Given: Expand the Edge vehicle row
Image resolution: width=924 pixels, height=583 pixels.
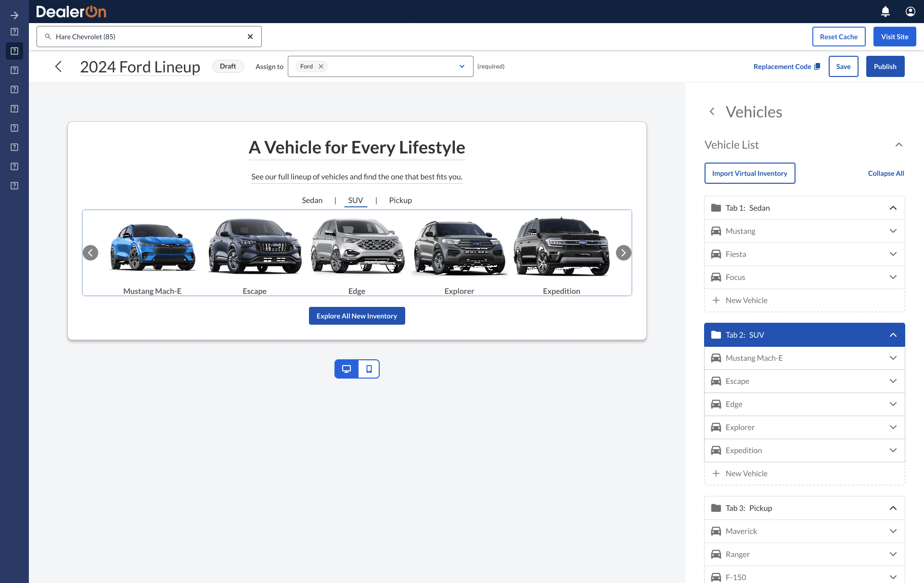Looking at the screenshot, I should point(893,404).
